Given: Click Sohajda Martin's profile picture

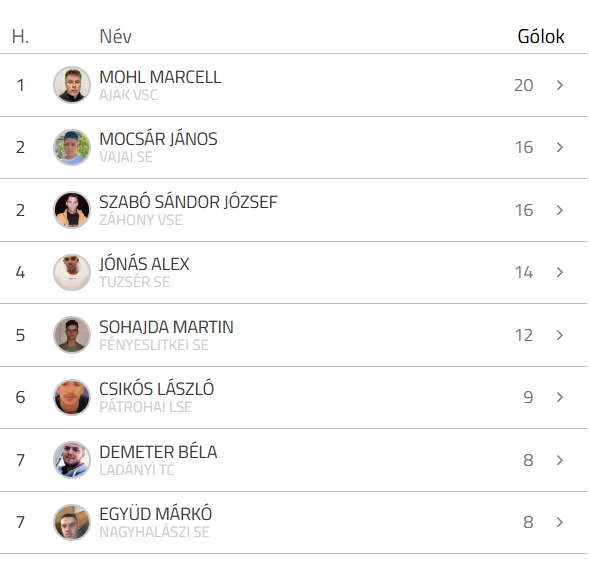Looking at the screenshot, I should (72, 335).
